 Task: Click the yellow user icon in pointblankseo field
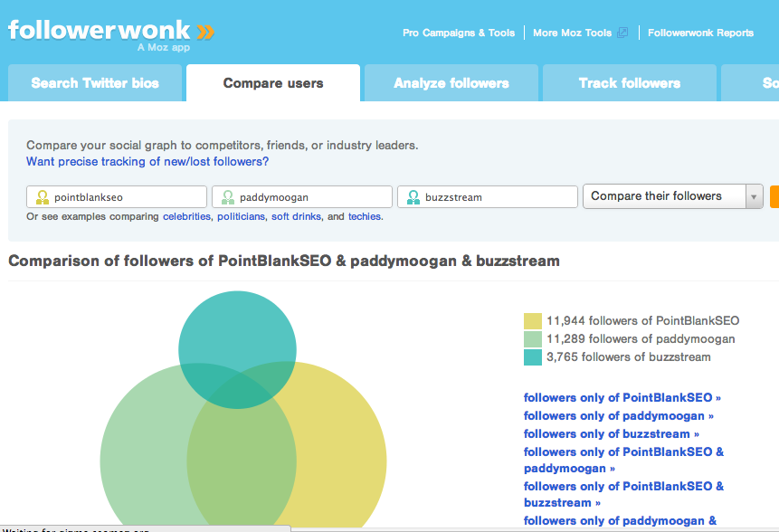tap(43, 197)
